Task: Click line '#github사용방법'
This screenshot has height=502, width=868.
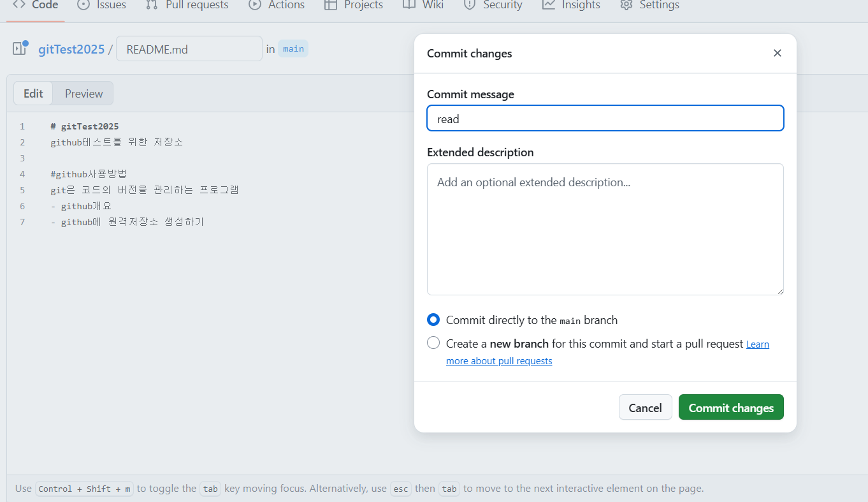Action: click(x=89, y=174)
